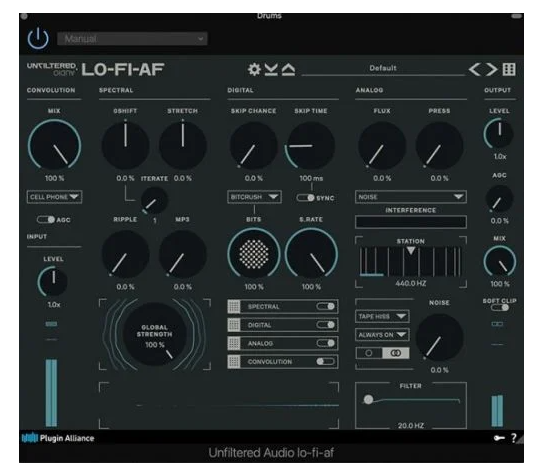Click the grid handle beside Digital row
The image size is (542, 473).
coord(234,325)
